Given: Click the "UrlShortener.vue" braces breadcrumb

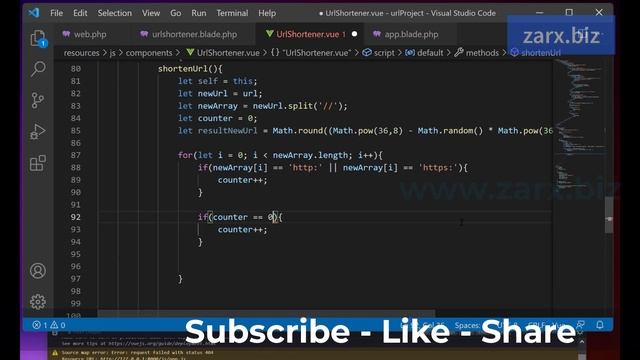Looking at the screenshot, I should point(311,53).
